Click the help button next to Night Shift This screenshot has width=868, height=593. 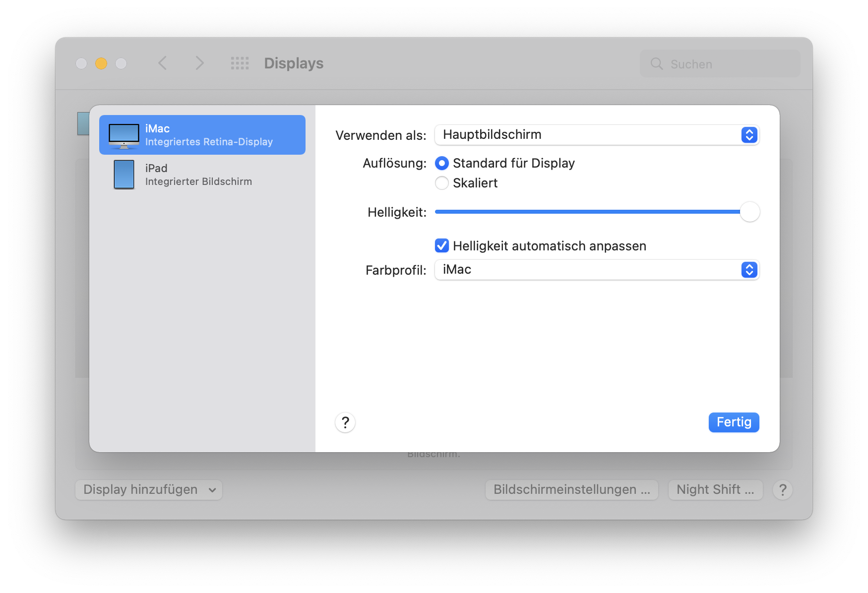click(x=783, y=490)
